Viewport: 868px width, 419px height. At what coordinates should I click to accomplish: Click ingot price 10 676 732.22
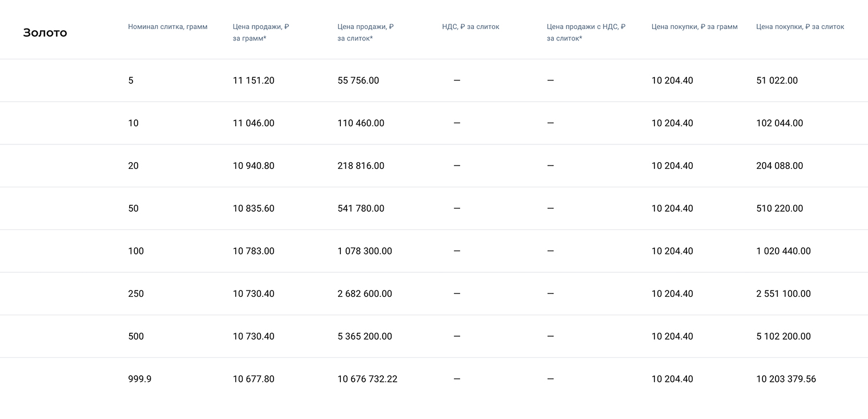tap(367, 379)
